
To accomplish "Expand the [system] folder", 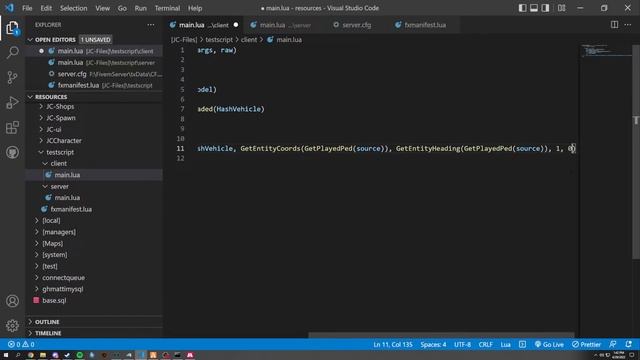I will [54, 255].
